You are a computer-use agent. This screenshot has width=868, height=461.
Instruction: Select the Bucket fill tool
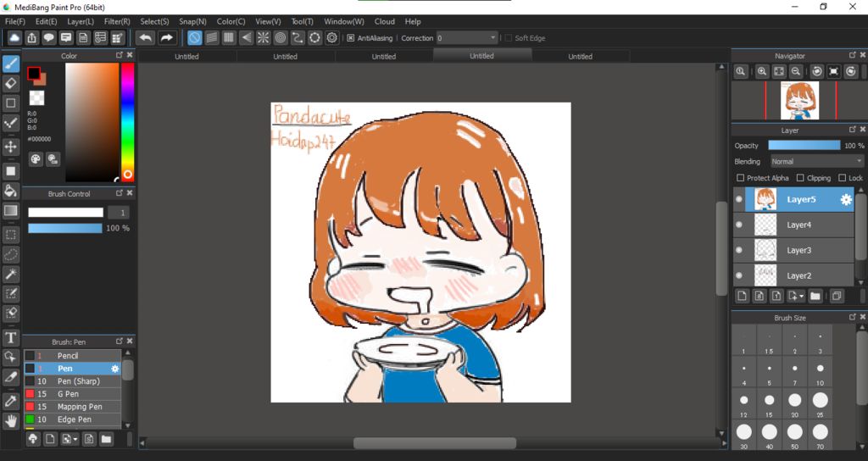(10, 191)
